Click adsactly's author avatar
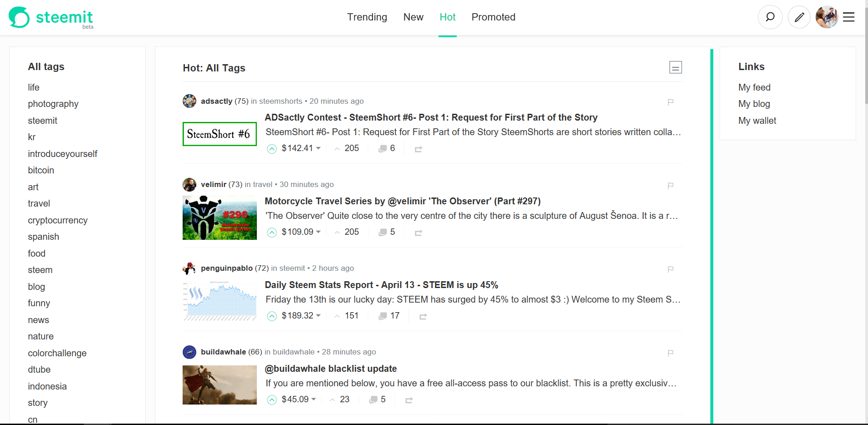The width and height of the screenshot is (868, 425). [189, 101]
